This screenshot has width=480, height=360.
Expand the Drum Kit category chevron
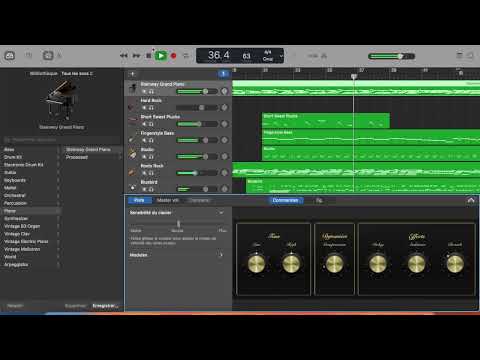pos(58,157)
